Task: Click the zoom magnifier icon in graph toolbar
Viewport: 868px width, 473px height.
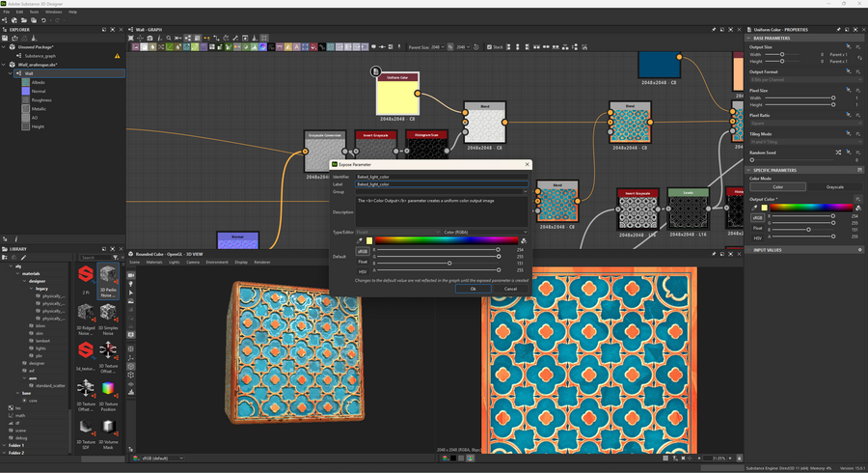Action: pos(168,39)
